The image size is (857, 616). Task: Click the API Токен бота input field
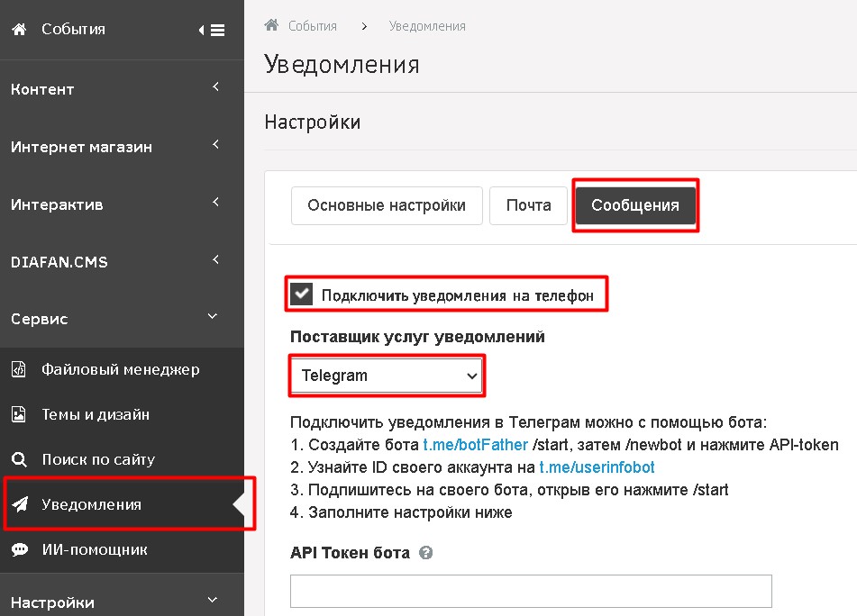coord(531,592)
